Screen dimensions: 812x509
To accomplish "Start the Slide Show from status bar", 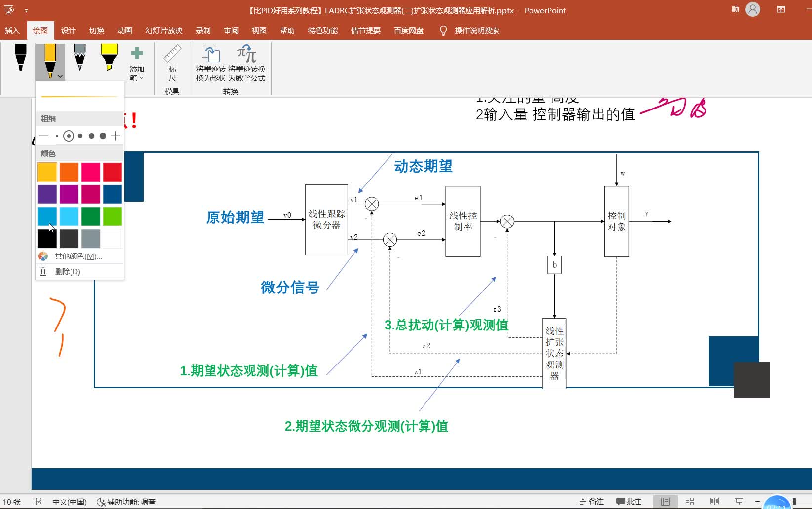I will pos(739,502).
